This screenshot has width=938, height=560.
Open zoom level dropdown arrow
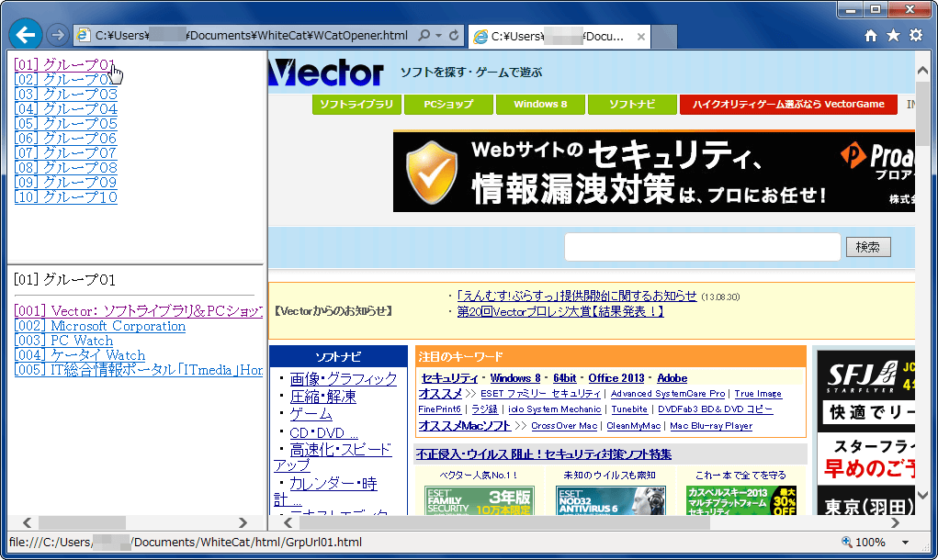pyautogui.click(x=906, y=543)
